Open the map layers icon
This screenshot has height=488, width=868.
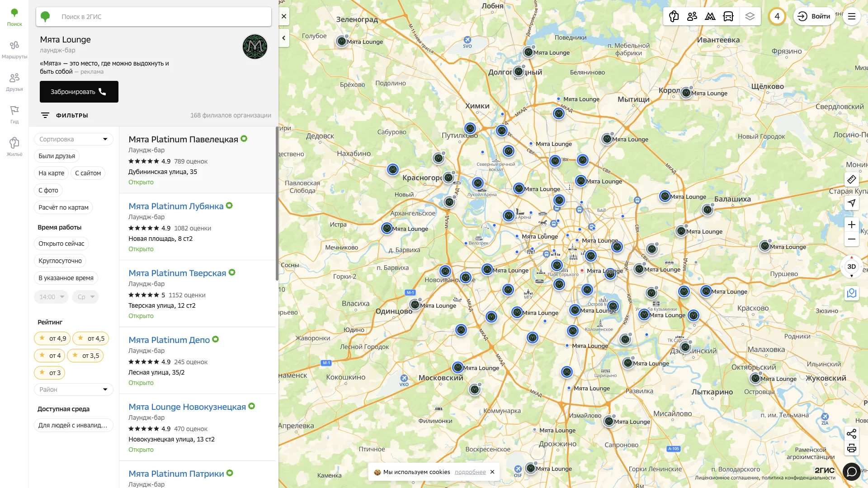coord(750,16)
